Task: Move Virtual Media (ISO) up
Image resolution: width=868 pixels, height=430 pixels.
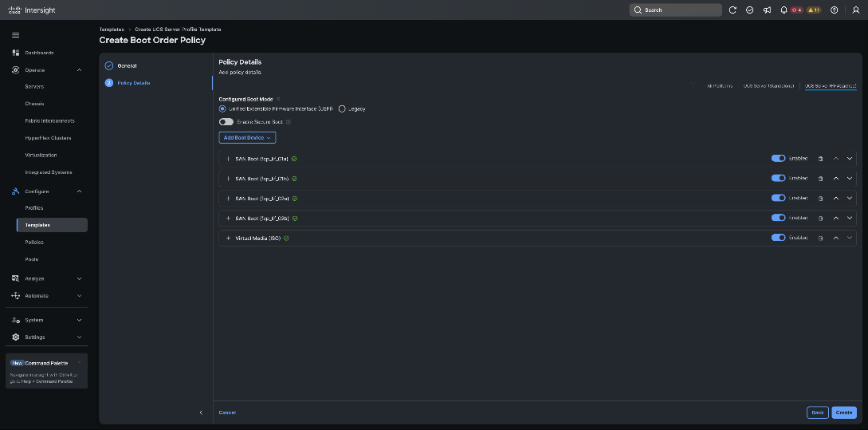Action: pos(836,239)
